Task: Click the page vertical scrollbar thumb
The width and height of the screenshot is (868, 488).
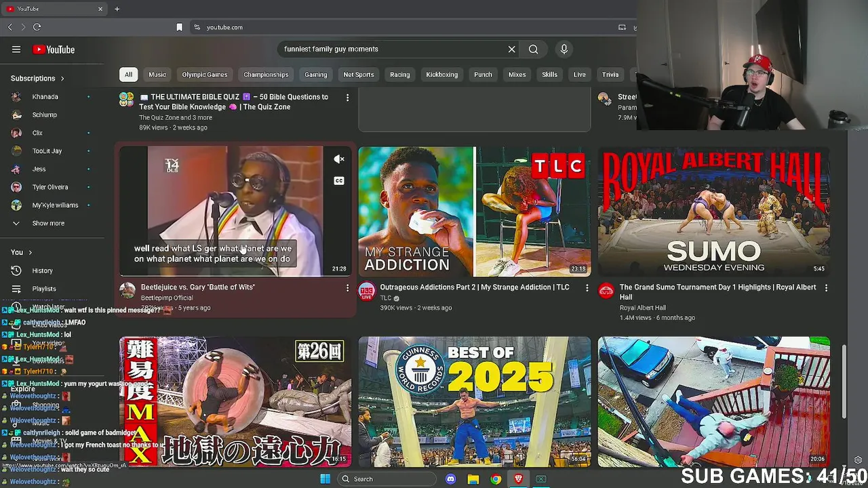Action: (x=844, y=382)
